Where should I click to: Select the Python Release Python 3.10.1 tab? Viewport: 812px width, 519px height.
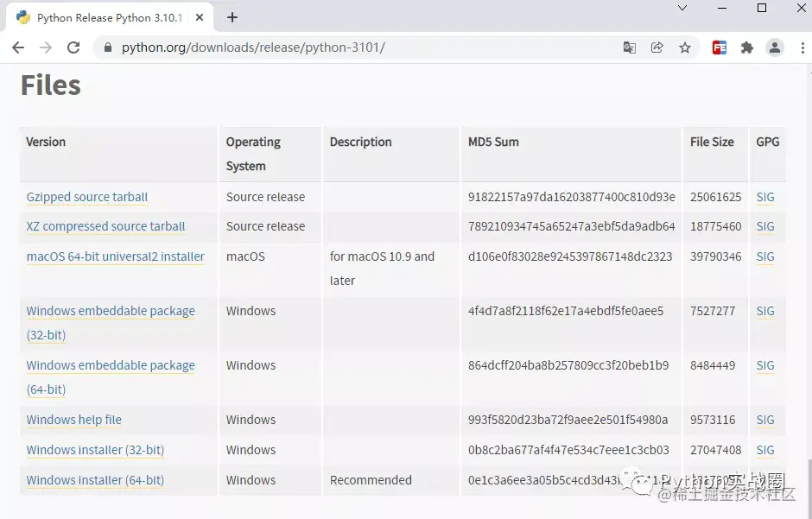(x=110, y=17)
